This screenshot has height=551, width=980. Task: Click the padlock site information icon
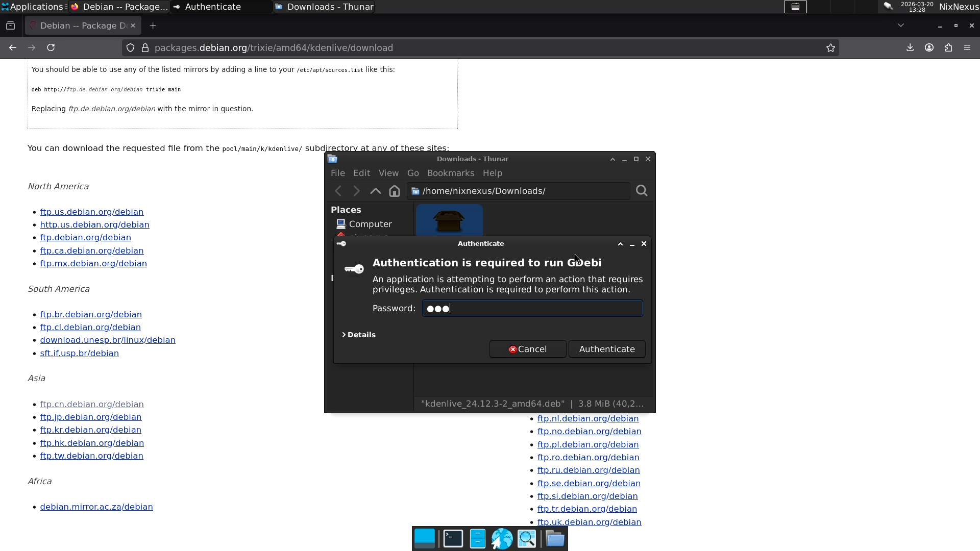145,47
